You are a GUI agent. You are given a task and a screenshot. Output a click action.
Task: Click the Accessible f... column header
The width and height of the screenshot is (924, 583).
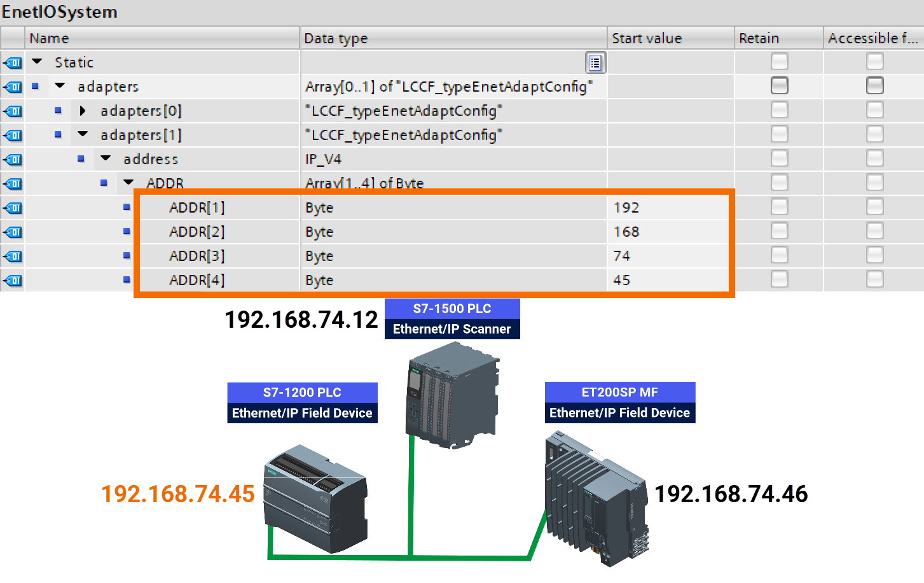click(x=874, y=38)
